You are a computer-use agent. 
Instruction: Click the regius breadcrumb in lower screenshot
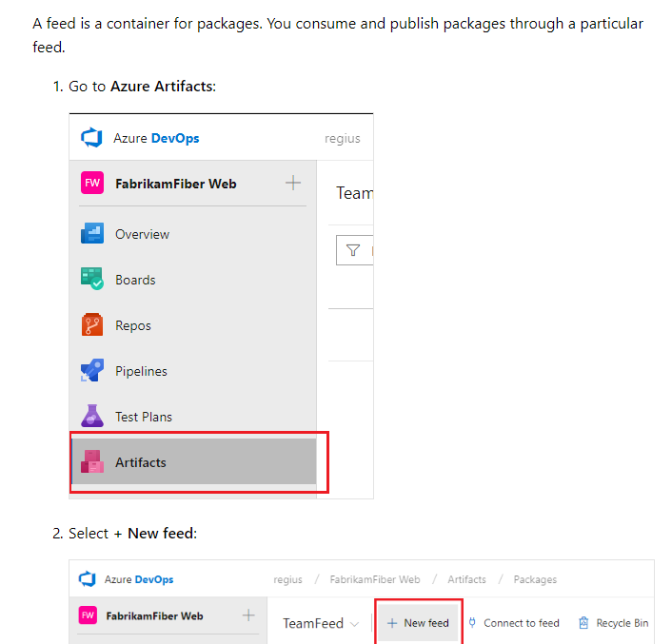tap(287, 579)
